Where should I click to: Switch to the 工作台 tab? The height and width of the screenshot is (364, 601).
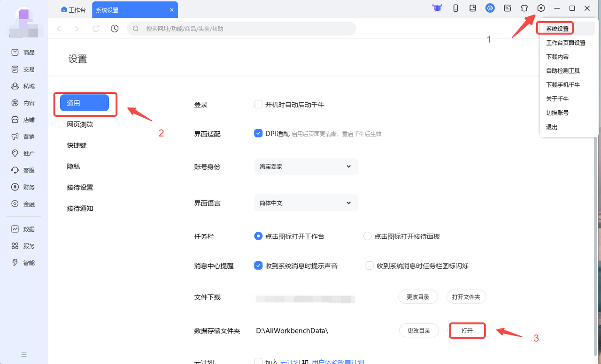point(74,9)
